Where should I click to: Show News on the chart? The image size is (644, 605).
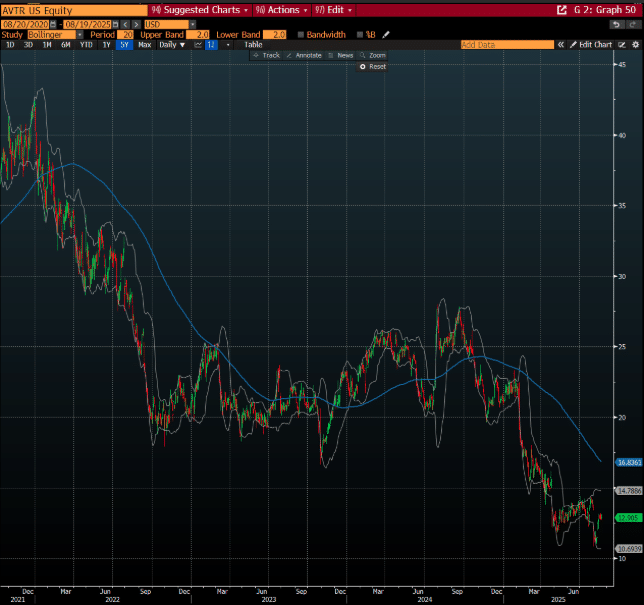click(x=340, y=55)
